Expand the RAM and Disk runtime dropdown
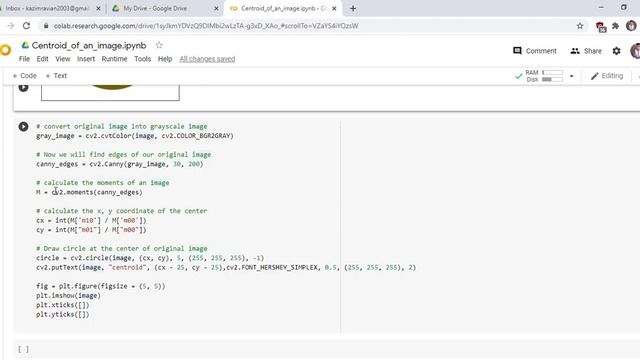The width and height of the screenshot is (640, 360). (x=571, y=76)
